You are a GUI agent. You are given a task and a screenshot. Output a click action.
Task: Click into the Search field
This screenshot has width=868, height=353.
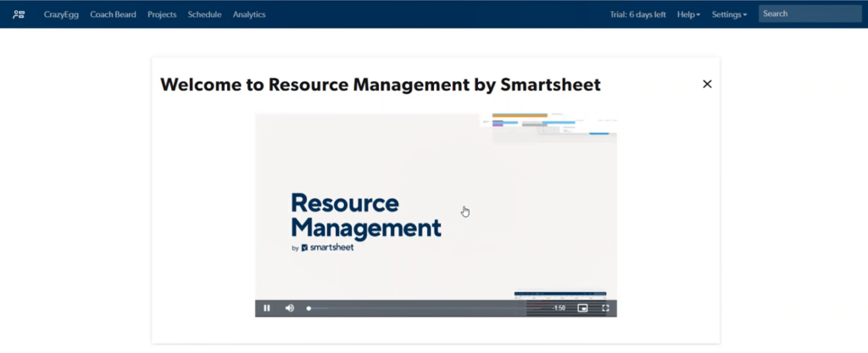tap(810, 14)
